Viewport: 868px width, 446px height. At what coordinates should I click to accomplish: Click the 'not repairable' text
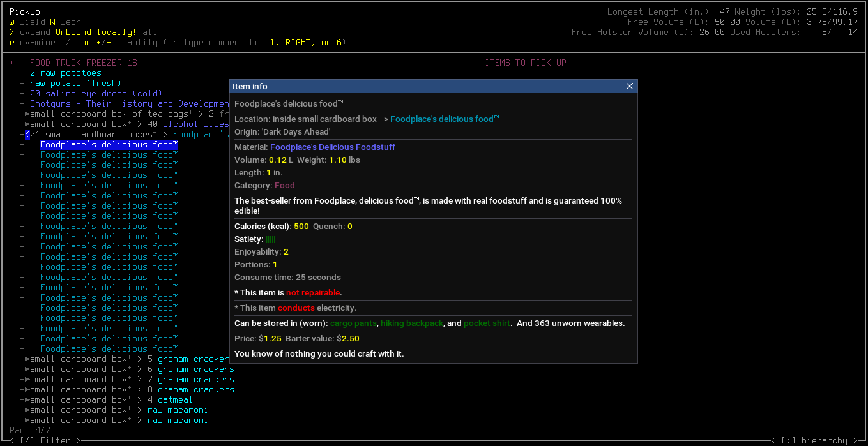(x=313, y=293)
